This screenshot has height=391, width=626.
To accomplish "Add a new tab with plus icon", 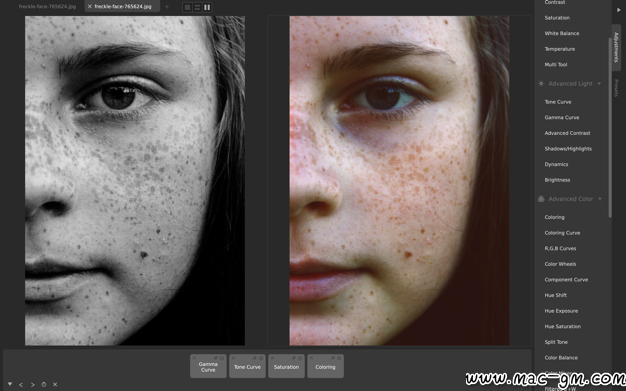I will coord(167,6).
